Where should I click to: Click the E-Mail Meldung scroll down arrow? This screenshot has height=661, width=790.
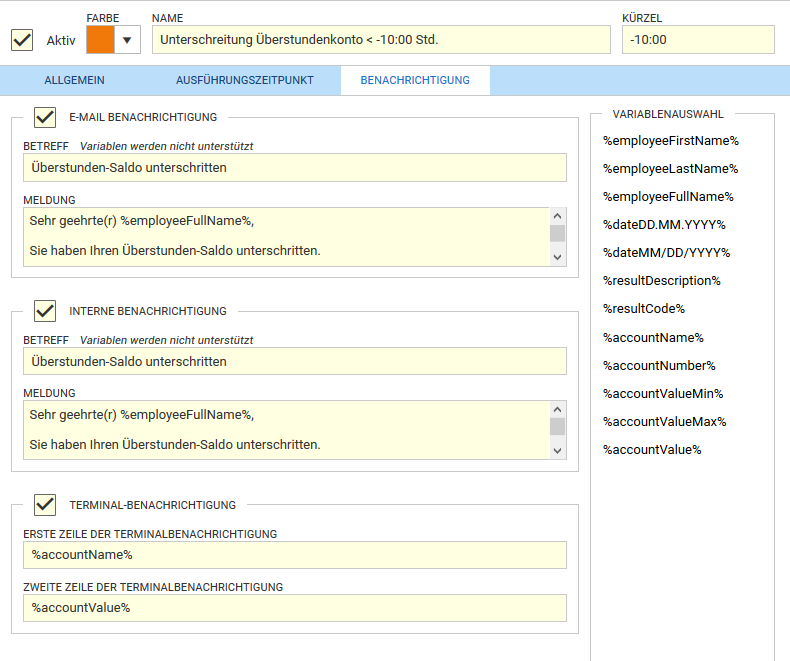[557, 257]
